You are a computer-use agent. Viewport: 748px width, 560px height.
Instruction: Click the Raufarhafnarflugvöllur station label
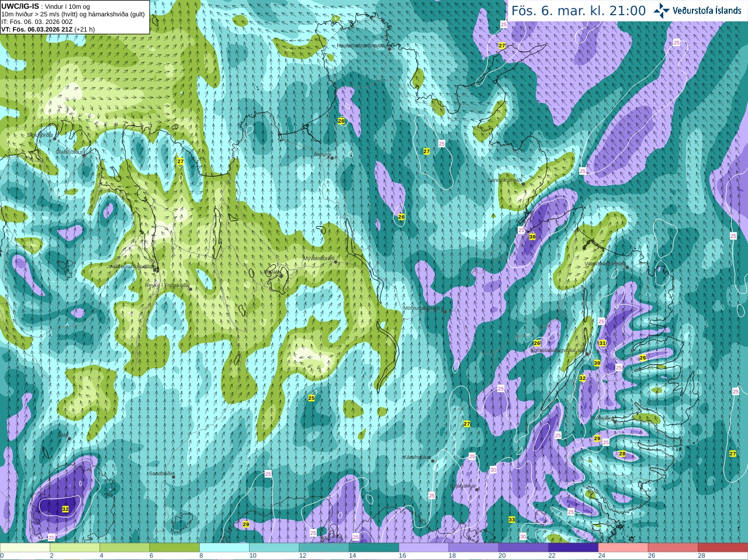point(362,46)
